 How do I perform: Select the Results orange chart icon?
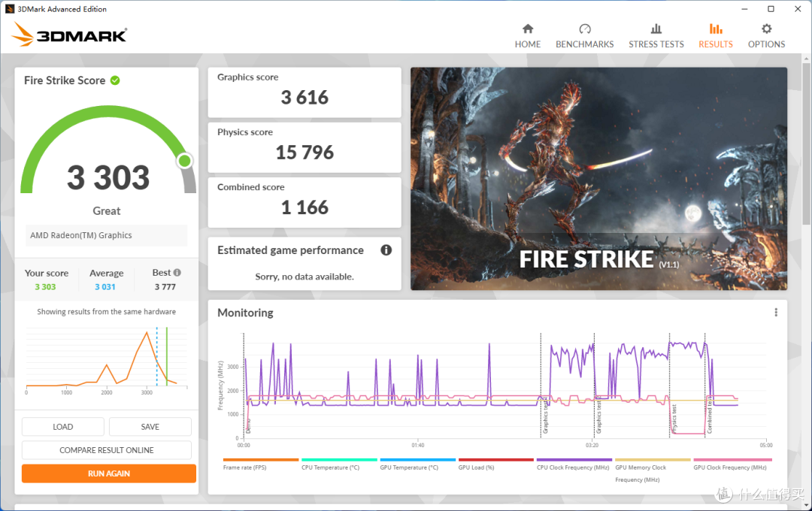pos(716,29)
